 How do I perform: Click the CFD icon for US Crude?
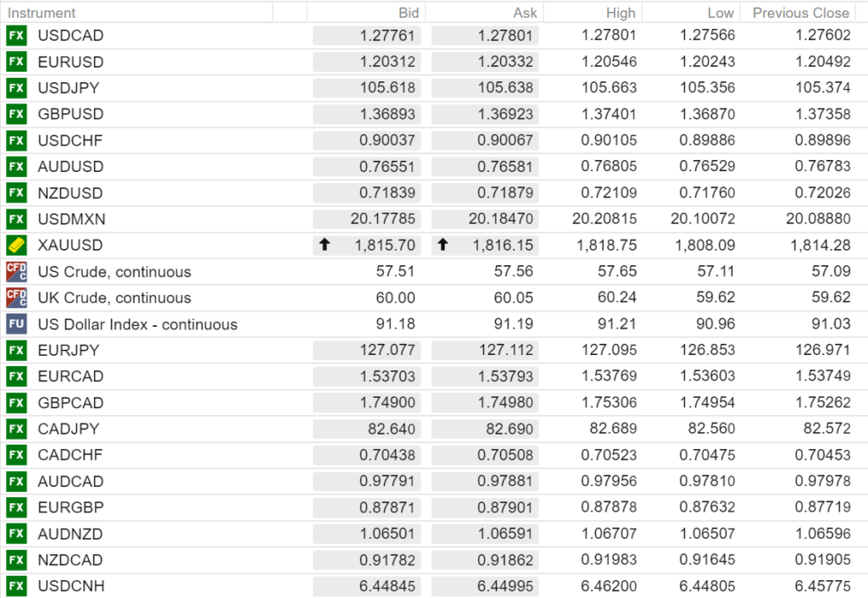16,272
